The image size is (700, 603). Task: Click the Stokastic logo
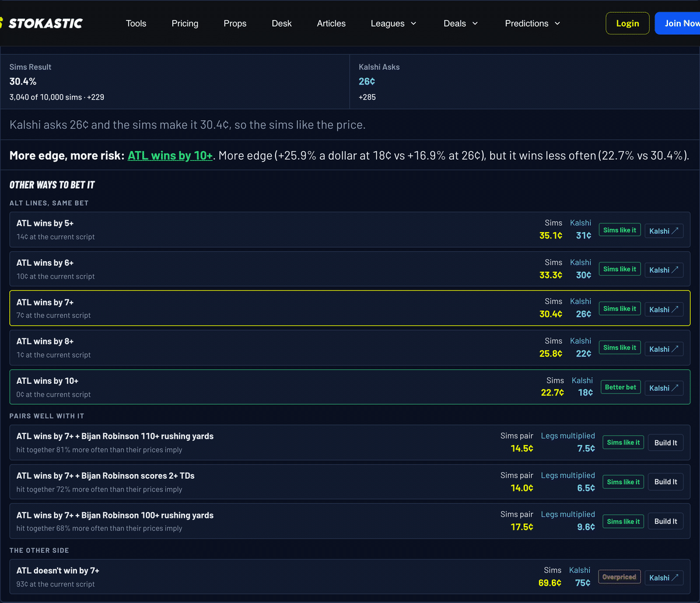coord(41,23)
